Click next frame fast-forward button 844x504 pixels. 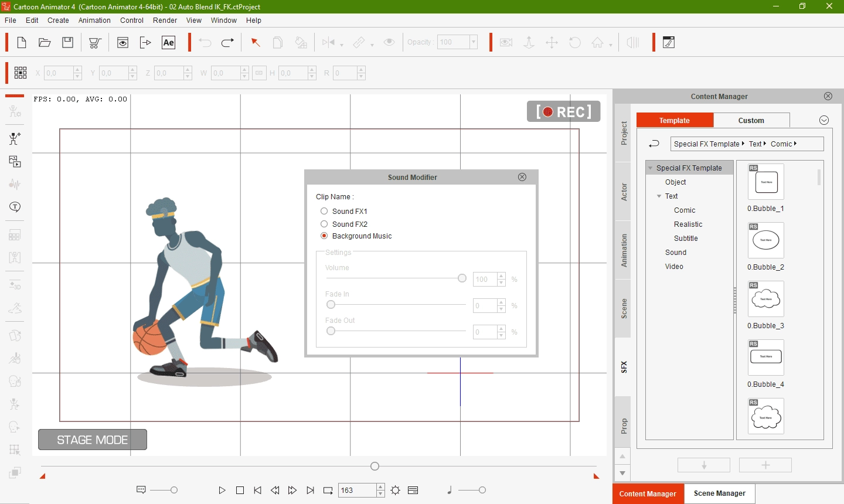pos(292,490)
